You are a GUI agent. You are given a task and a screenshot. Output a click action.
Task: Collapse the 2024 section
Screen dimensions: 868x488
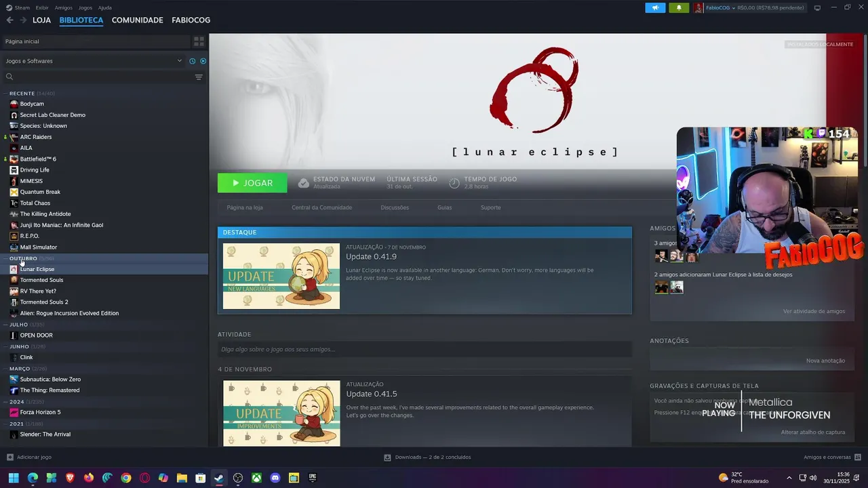click(x=6, y=402)
